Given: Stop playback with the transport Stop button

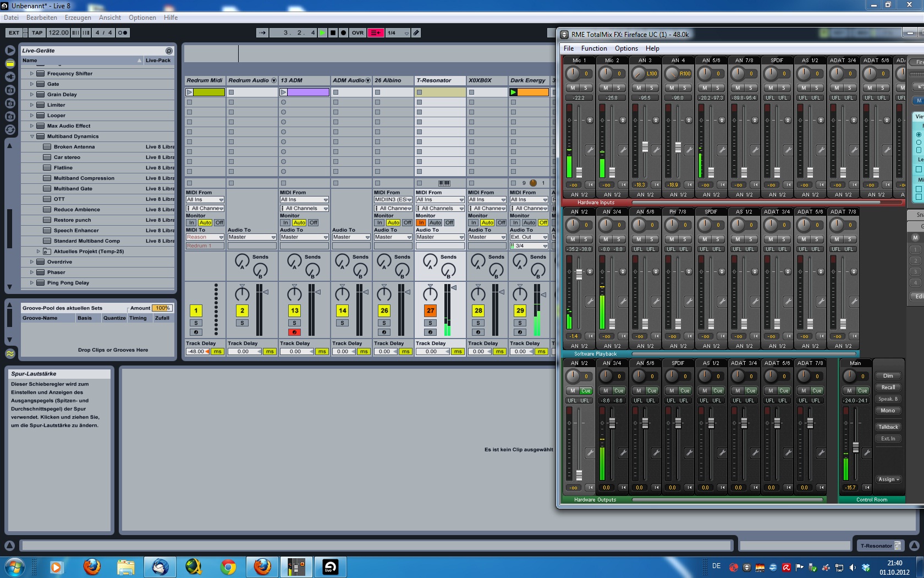Looking at the screenshot, I should click(x=333, y=32).
